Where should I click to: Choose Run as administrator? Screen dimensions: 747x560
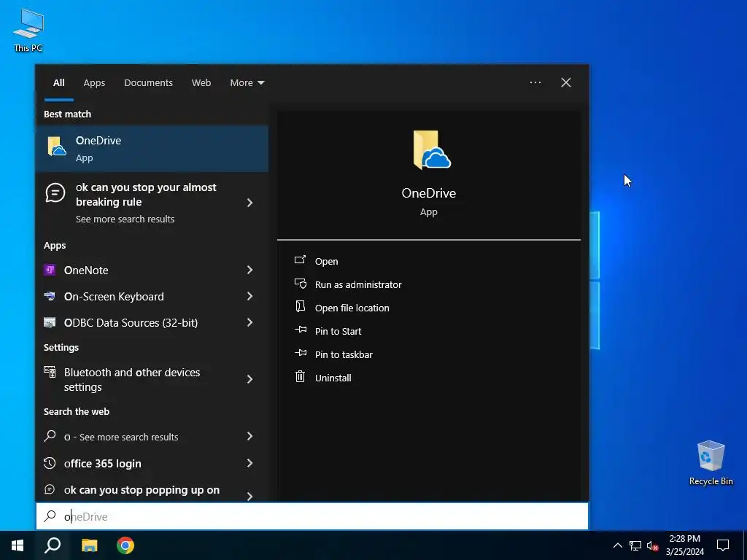pyautogui.click(x=358, y=284)
